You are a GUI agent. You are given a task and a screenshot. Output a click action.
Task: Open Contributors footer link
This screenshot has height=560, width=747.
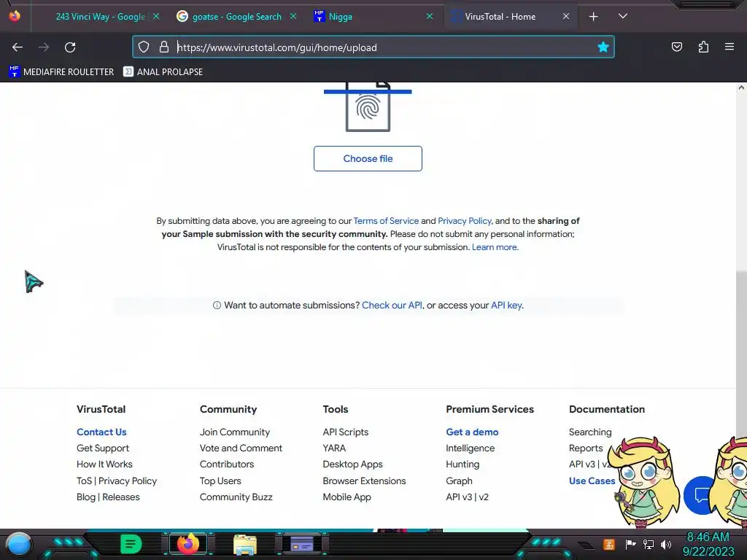[227, 464]
